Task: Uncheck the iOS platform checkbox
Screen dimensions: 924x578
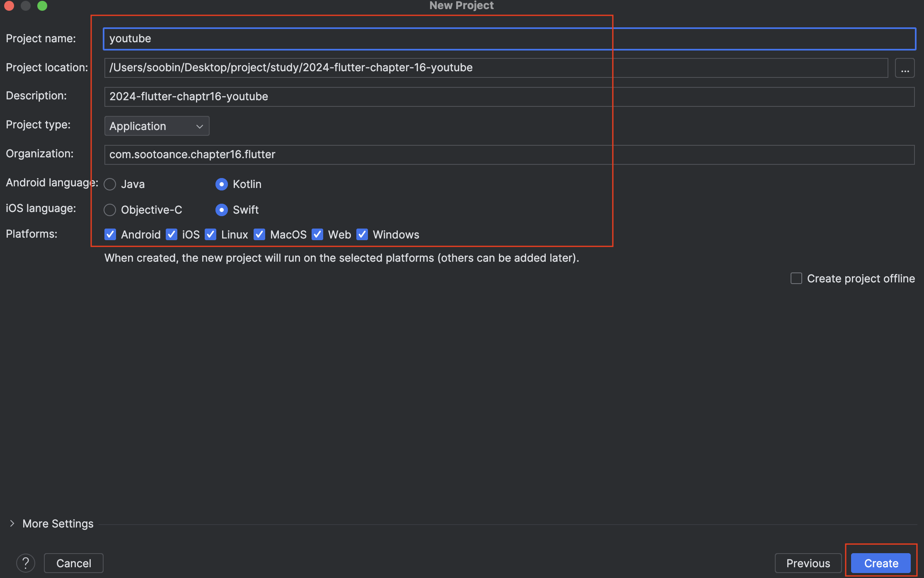Action: pos(172,234)
